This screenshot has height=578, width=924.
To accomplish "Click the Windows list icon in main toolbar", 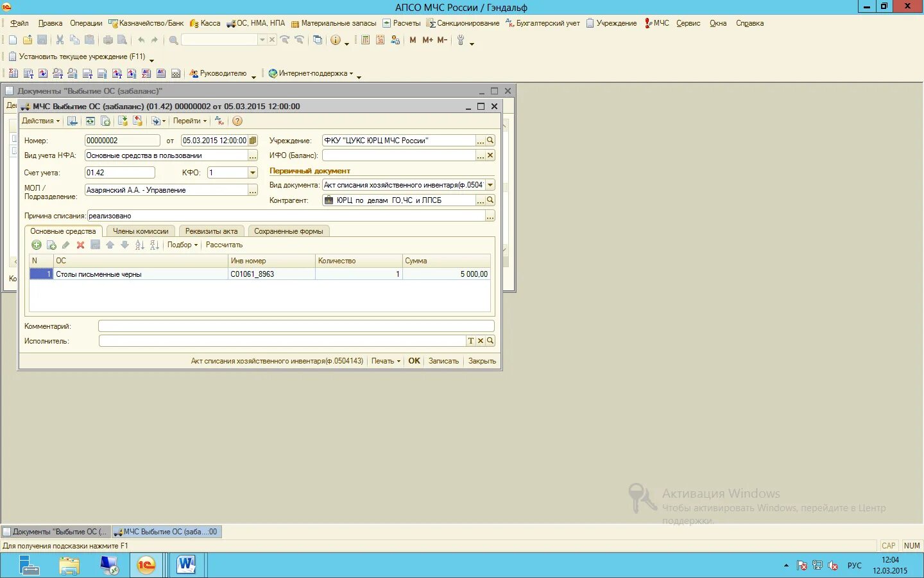I will pyautogui.click(x=318, y=40).
